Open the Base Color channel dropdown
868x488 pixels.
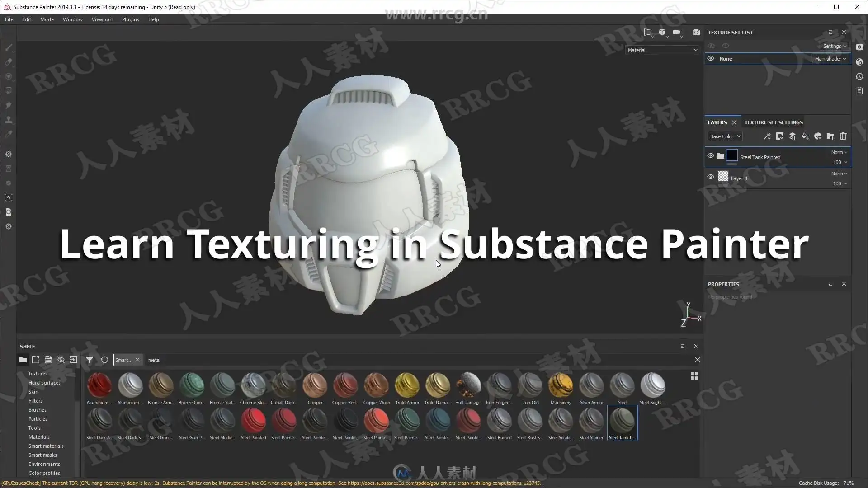pos(725,136)
